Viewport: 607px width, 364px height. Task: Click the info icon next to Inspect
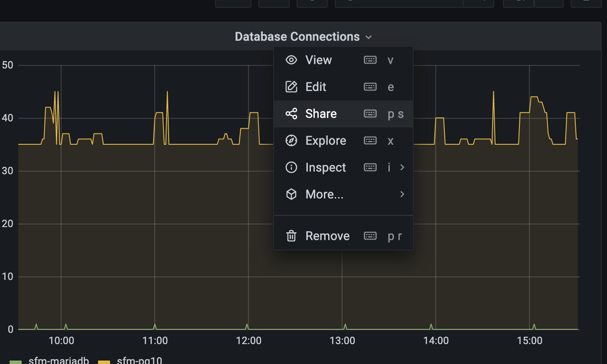click(291, 167)
